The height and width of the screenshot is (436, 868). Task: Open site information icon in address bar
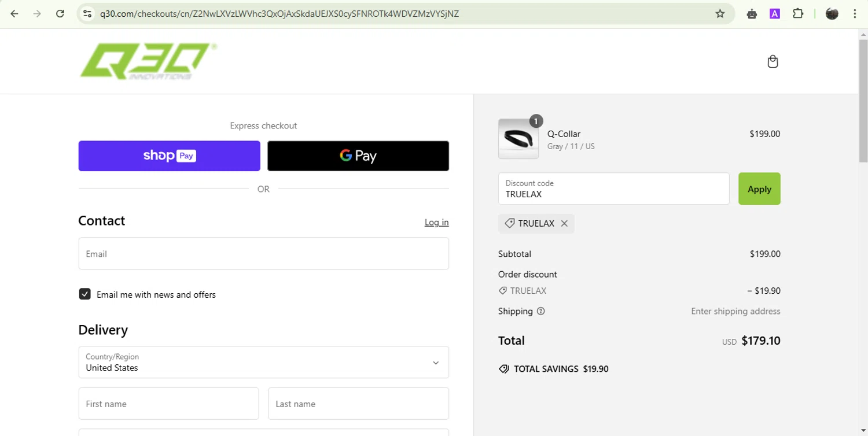click(x=87, y=14)
